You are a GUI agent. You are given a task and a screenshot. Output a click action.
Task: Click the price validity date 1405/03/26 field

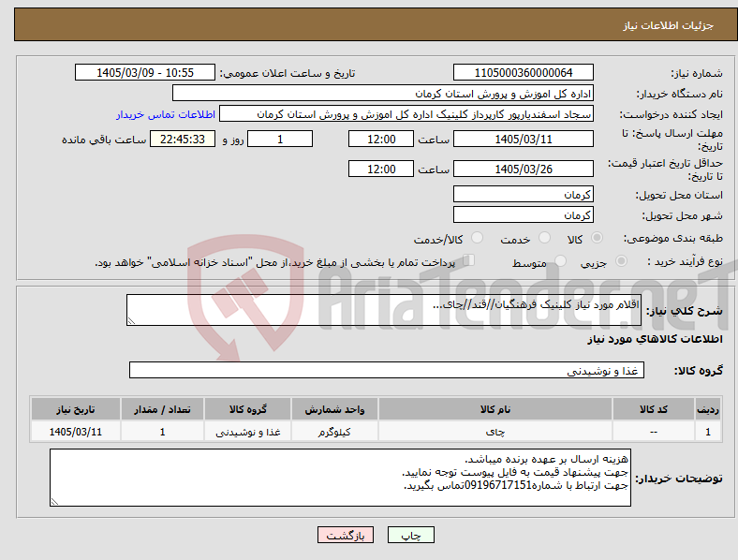click(x=523, y=169)
